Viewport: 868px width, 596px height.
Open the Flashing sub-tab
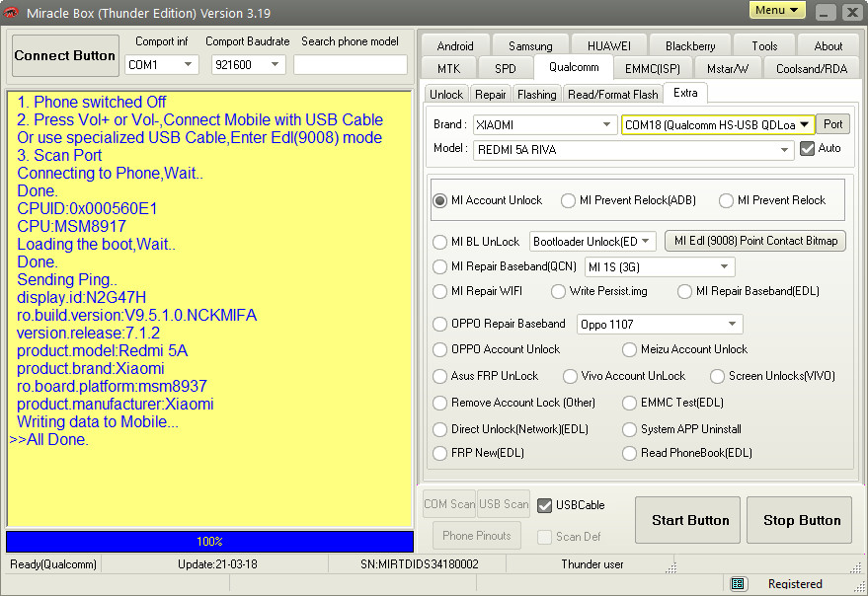click(x=537, y=95)
